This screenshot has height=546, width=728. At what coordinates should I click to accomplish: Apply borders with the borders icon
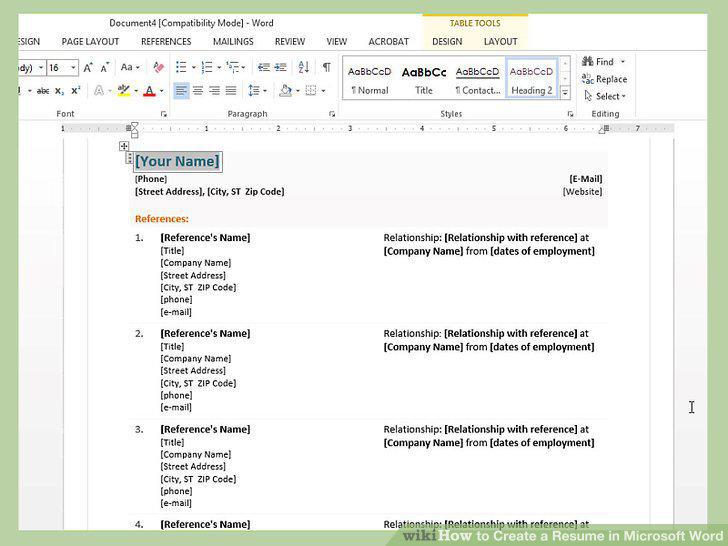click(311, 91)
